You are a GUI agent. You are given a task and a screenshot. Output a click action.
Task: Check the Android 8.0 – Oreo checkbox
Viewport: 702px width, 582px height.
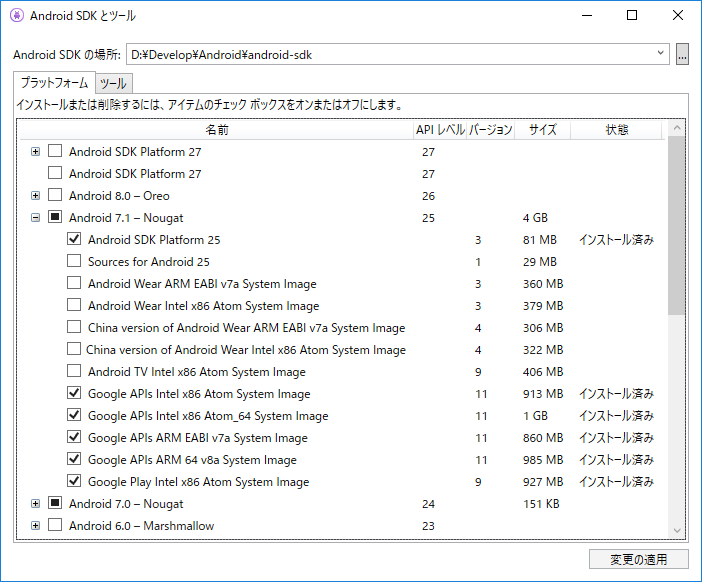[x=55, y=195]
